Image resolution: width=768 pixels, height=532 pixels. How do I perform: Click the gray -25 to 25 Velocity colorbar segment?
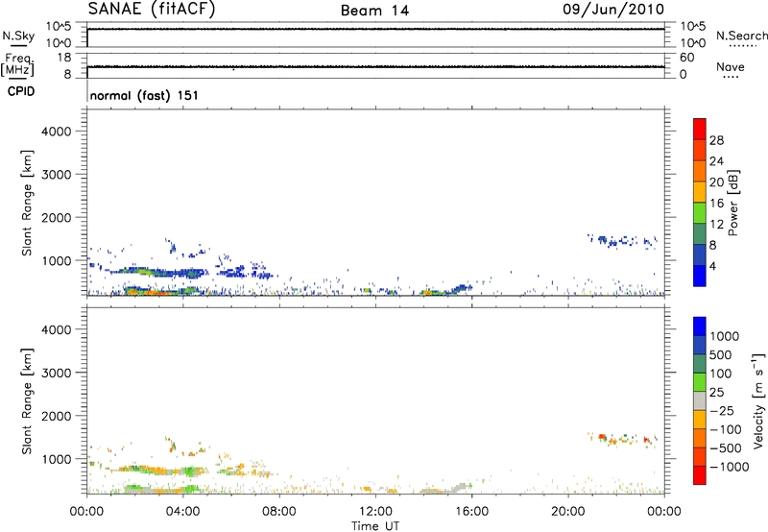(700, 400)
